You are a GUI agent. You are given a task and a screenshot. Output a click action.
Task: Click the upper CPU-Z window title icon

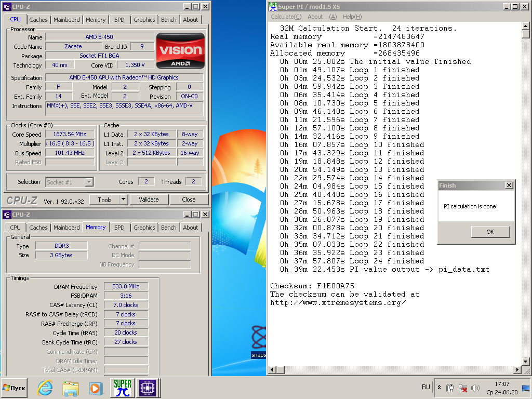click(x=7, y=6)
